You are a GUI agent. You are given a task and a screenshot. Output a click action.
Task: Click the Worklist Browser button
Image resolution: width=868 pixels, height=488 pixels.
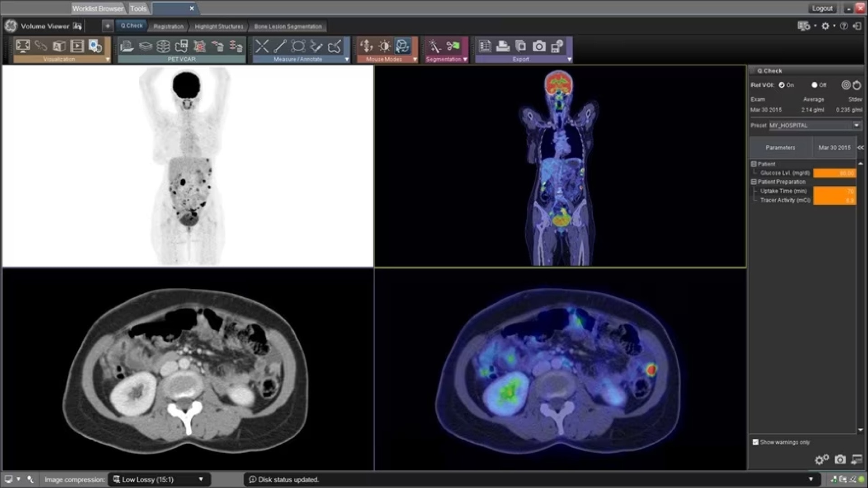[98, 8]
